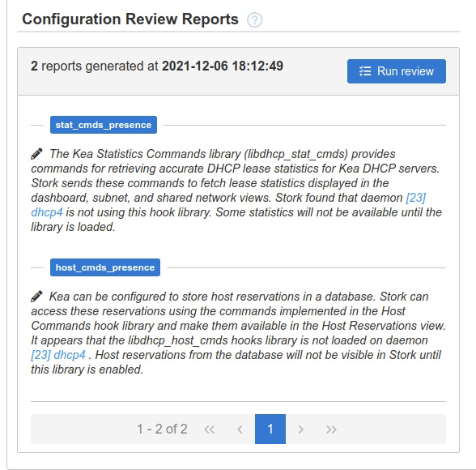This screenshot has width=476, height=470.
Task: Open [23] daemon link in statistics report
Action: coord(416,198)
